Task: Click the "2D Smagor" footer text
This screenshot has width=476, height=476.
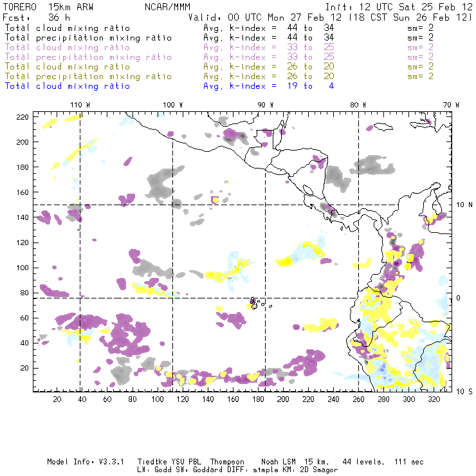Action: point(319,470)
